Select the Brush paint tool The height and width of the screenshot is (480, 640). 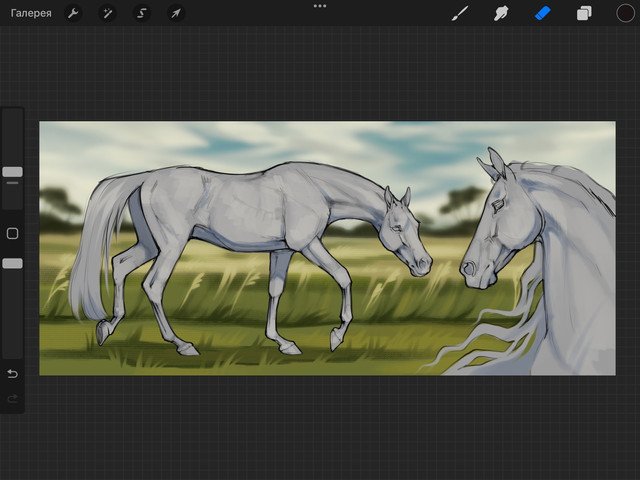tap(460, 13)
